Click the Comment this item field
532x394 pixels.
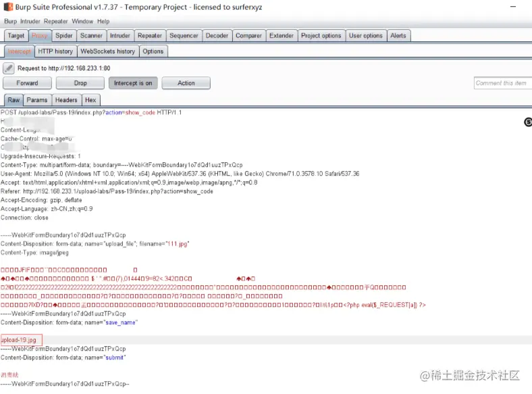(503, 83)
